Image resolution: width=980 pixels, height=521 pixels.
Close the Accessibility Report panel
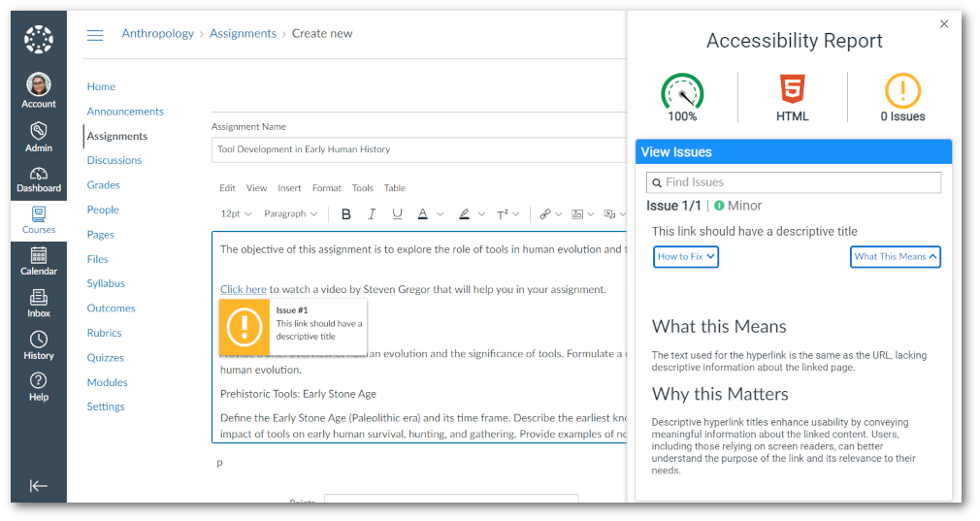click(x=944, y=24)
